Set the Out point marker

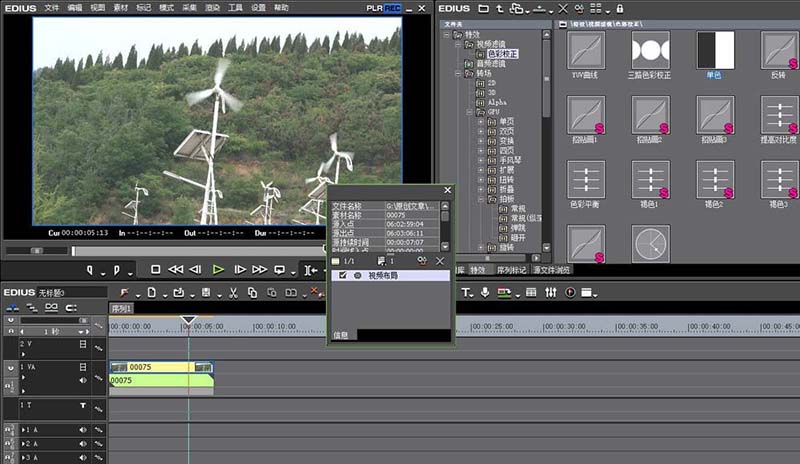[x=117, y=270]
